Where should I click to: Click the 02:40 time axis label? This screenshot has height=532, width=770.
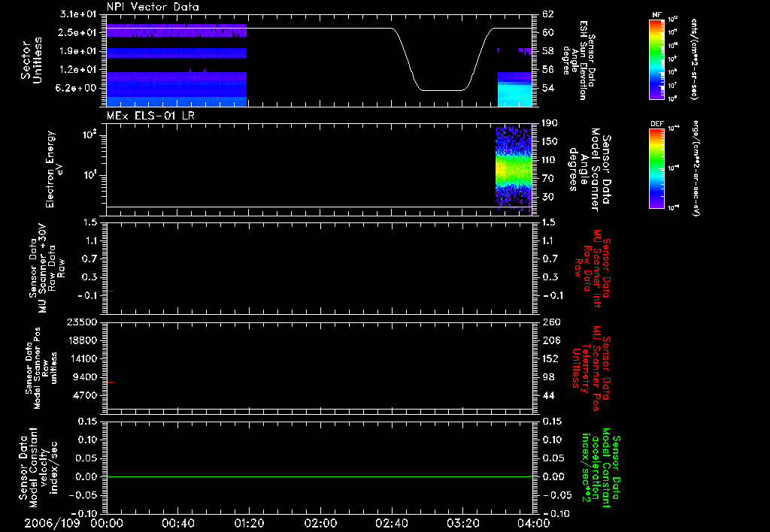tap(391, 523)
